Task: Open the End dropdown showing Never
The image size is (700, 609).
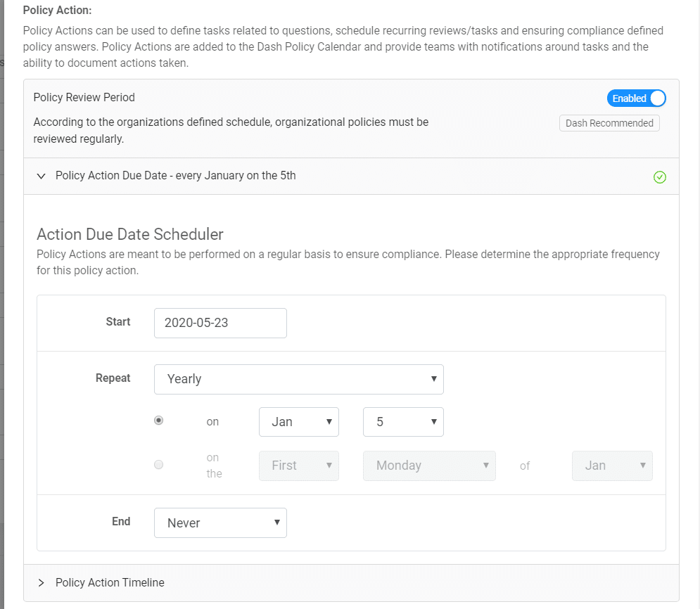Action: 220,523
